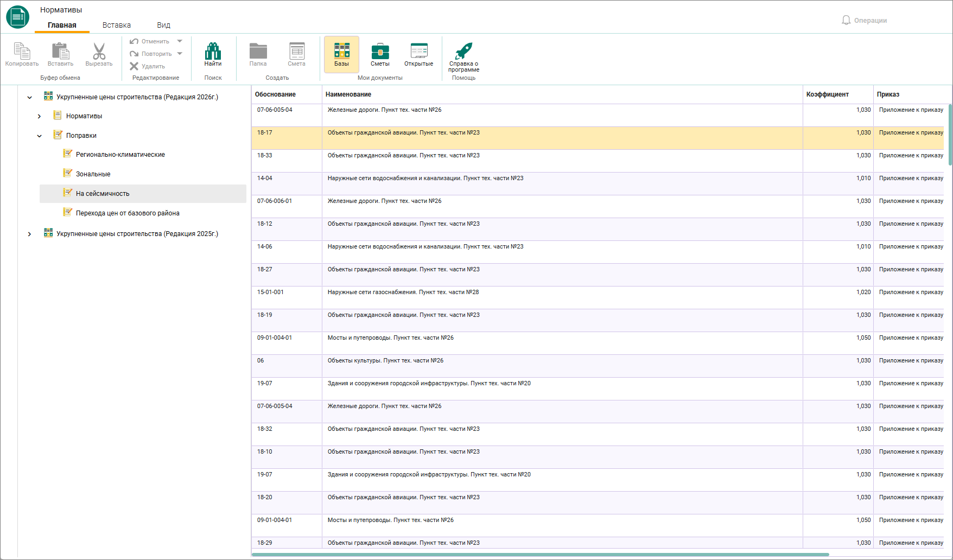Screen dimensions: 953x560
Task: Click the Копировать (copy) icon
Action: 22,50
